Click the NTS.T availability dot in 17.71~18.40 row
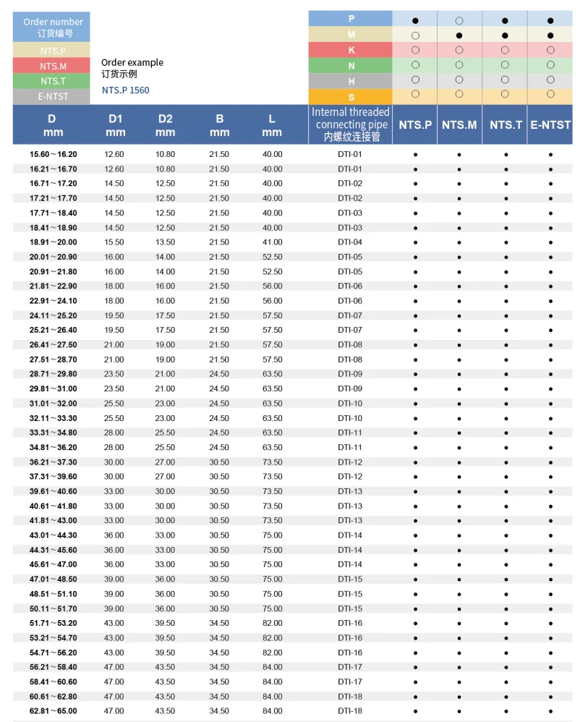The image size is (588, 722). point(506,213)
